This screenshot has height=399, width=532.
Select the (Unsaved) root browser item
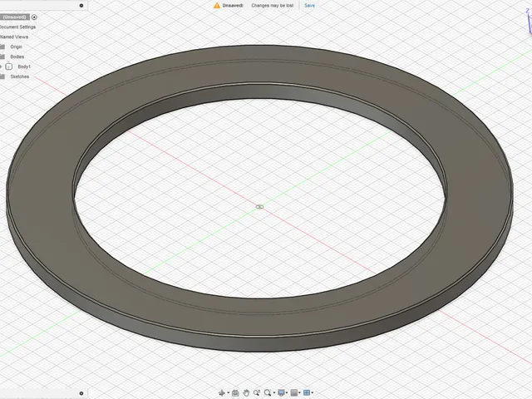[15, 17]
